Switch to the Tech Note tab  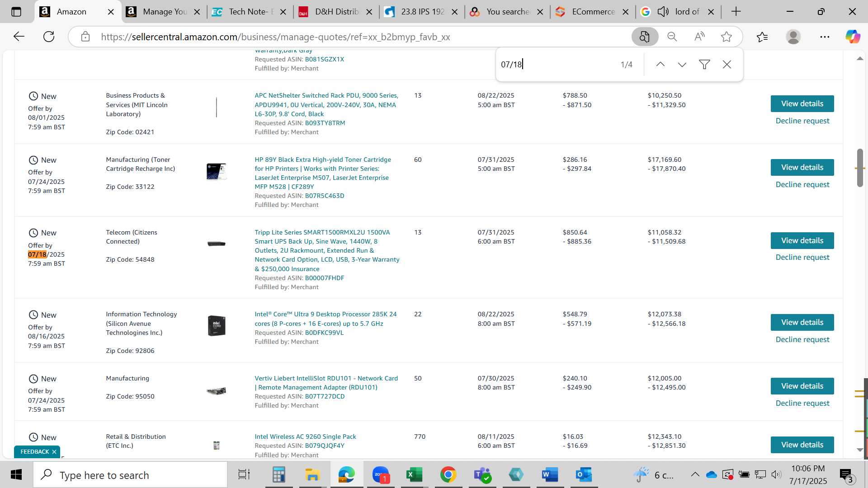[250, 12]
